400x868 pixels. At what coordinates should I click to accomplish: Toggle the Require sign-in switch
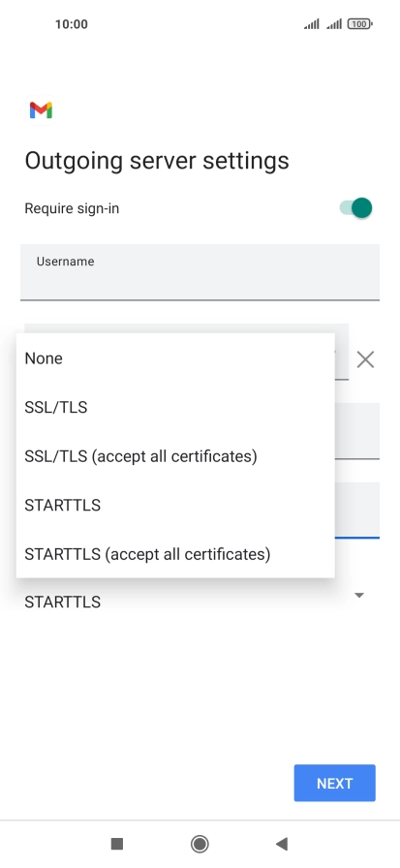(x=355, y=208)
